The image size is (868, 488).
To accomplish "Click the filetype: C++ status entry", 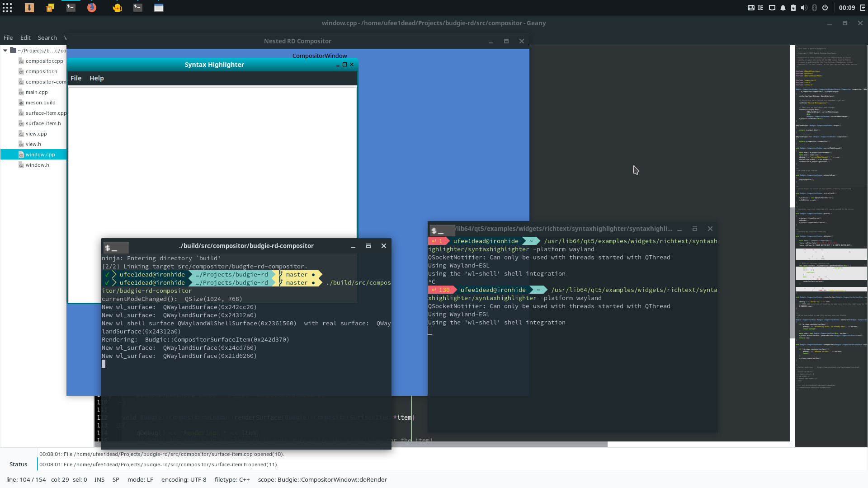I will click(232, 480).
